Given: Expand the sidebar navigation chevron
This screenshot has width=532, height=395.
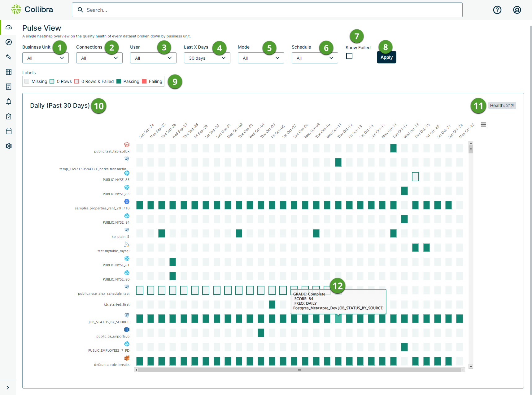Looking at the screenshot, I should click(8, 388).
